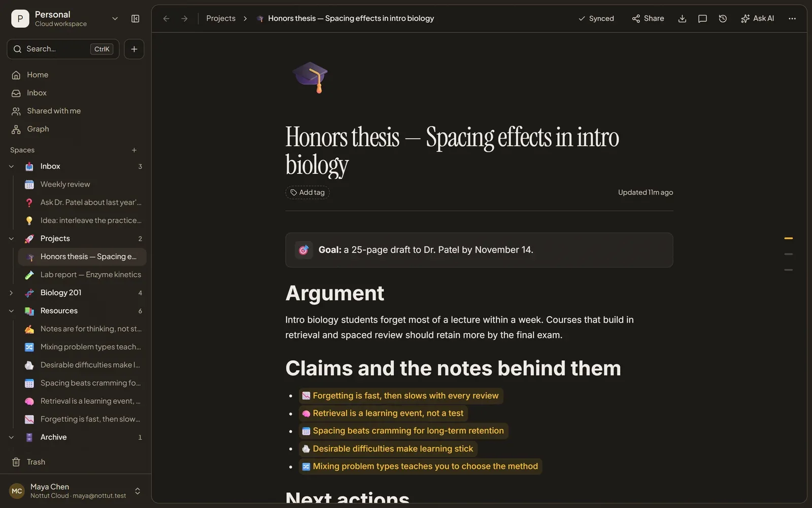Open Weekly review note
Screen dimensions: 812x508
[x=82, y=184]
